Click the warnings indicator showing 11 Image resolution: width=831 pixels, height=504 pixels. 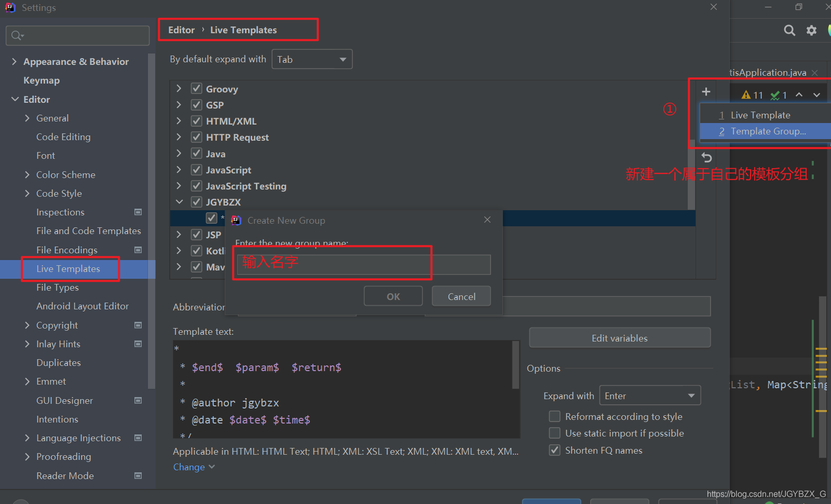[752, 95]
